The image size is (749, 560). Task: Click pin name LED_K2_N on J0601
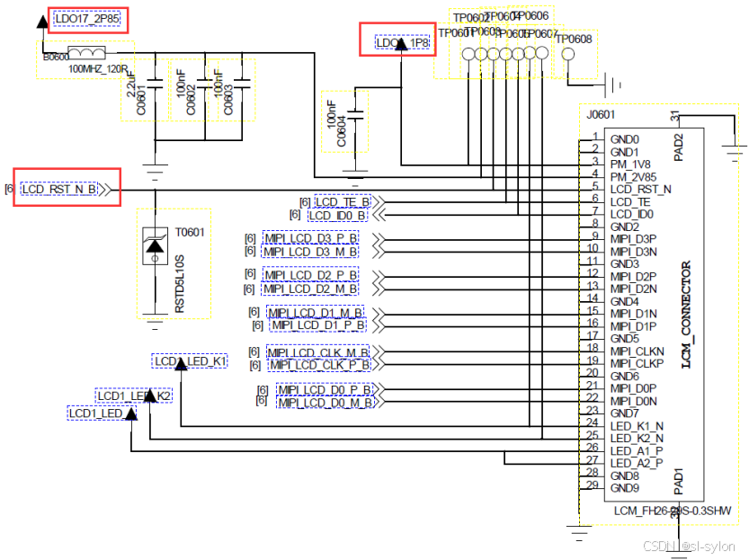click(637, 439)
